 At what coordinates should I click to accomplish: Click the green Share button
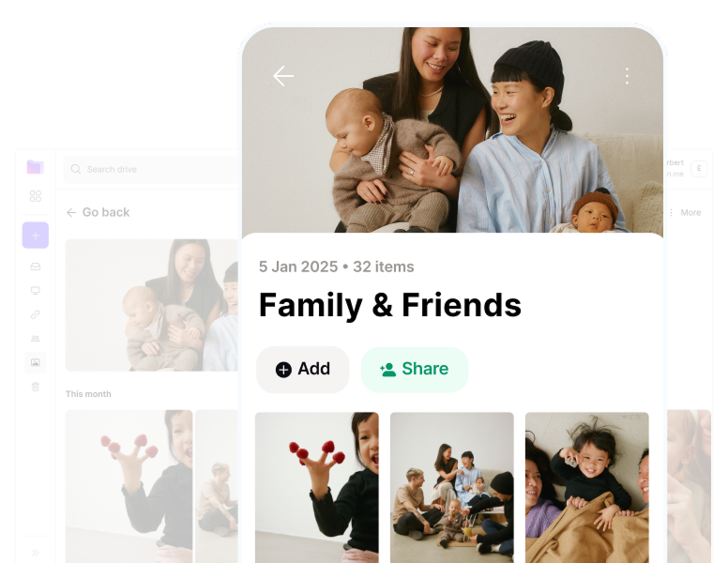[415, 370]
